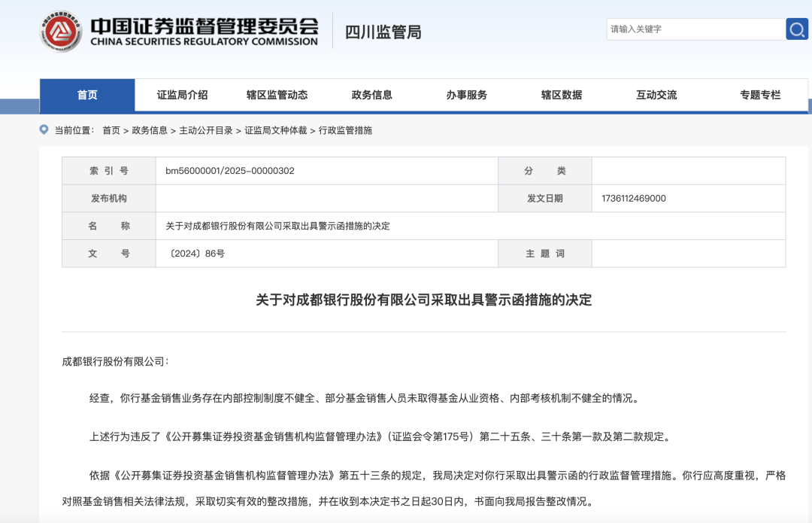Click 证监局文种体裁 breadcrumb link
The width and height of the screenshot is (812, 523).
(x=275, y=130)
